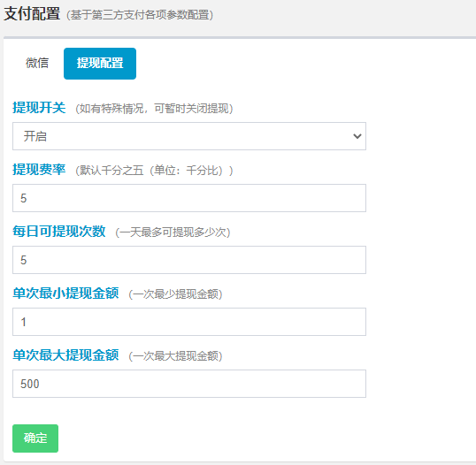Click the 支付配置 page heading
Screen dimensions: 476x465
[32, 14]
